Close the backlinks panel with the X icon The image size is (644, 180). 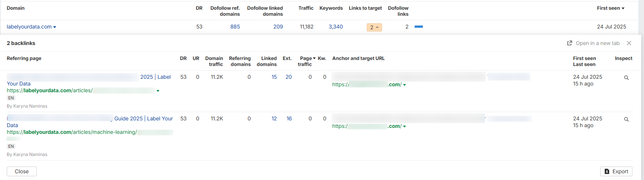629,43
